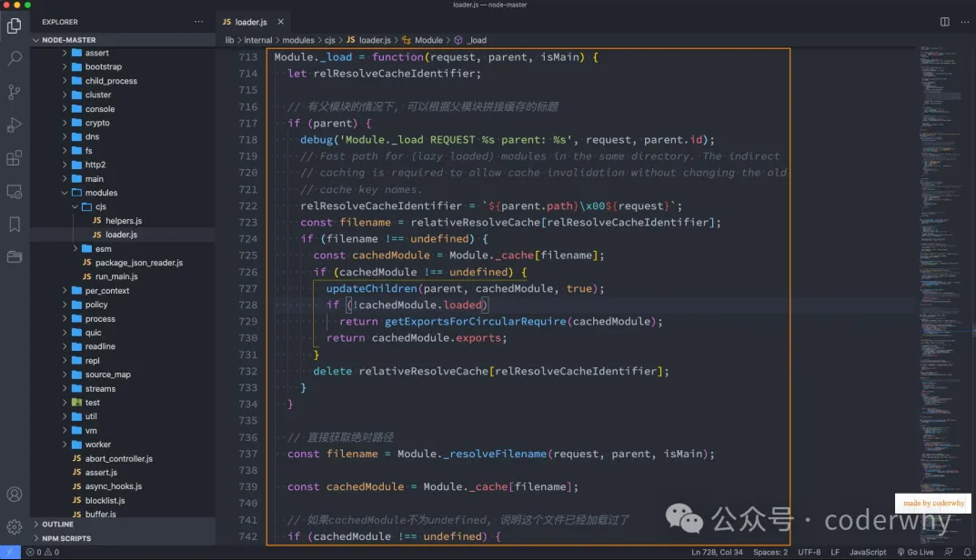The height and width of the screenshot is (560, 976).
Task: Open notifications bell icon
Action: tap(967, 552)
